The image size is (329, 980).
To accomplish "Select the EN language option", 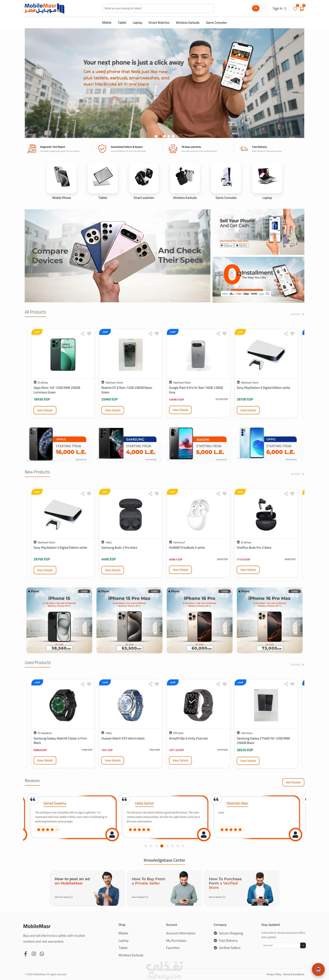I will coord(256,8).
